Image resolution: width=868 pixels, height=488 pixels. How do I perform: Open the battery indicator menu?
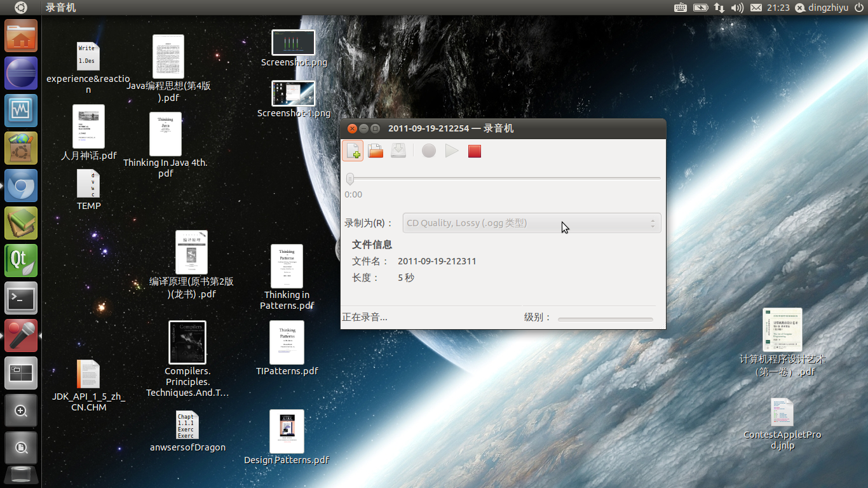[700, 8]
